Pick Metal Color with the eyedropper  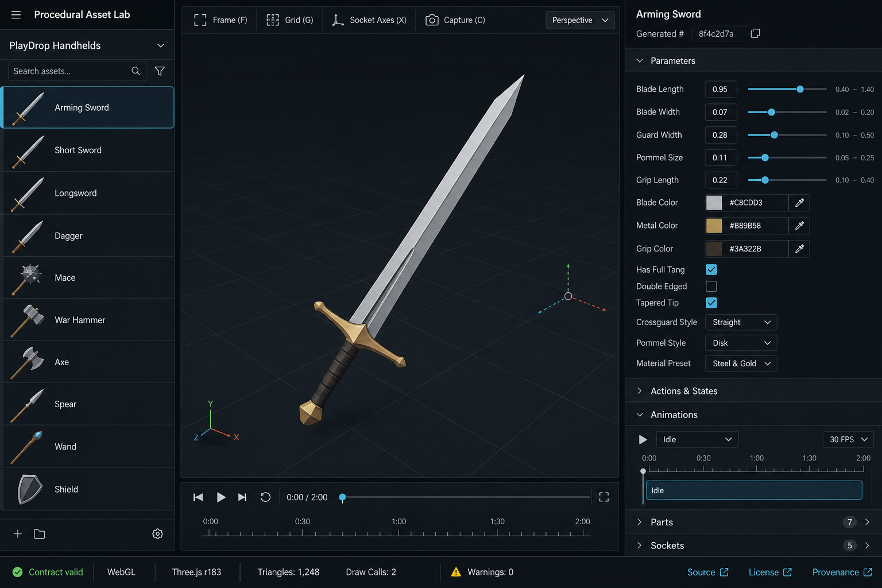click(x=799, y=226)
